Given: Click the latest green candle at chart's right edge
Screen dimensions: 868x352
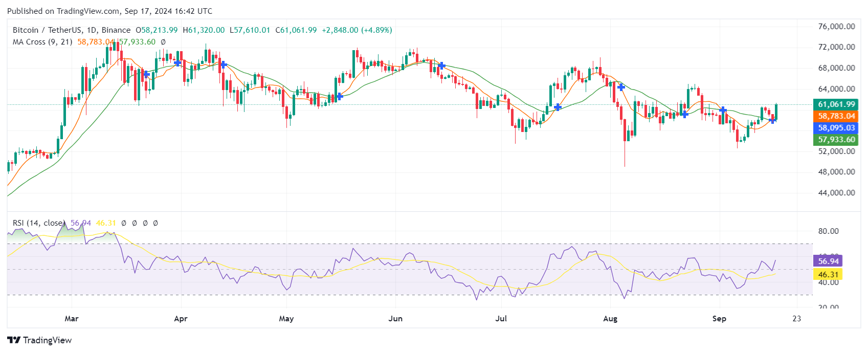Looking at the screenshot, I should pos(776,112).
